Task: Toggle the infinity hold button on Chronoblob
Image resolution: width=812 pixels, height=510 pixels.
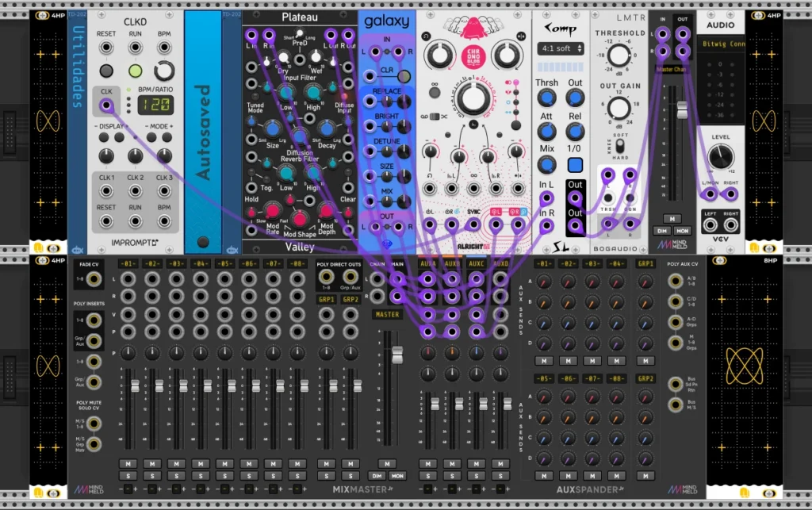Action: [x=435, y=93]
